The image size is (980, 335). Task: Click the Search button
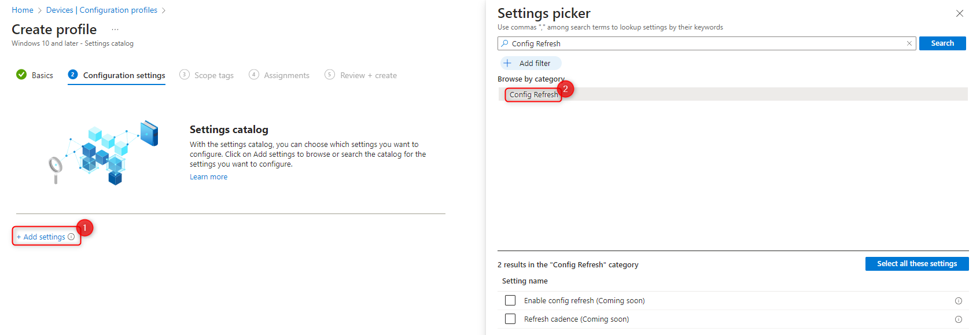pos(942,43)
